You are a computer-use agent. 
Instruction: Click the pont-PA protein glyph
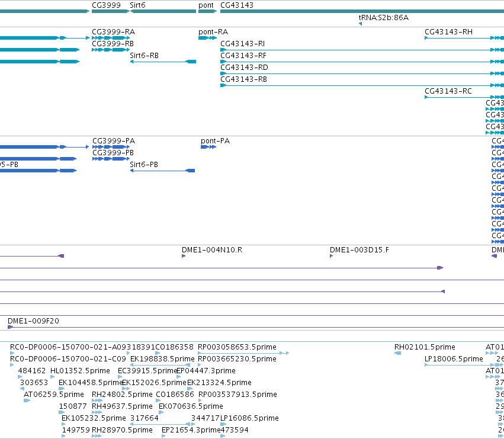[x=208, y=147]
